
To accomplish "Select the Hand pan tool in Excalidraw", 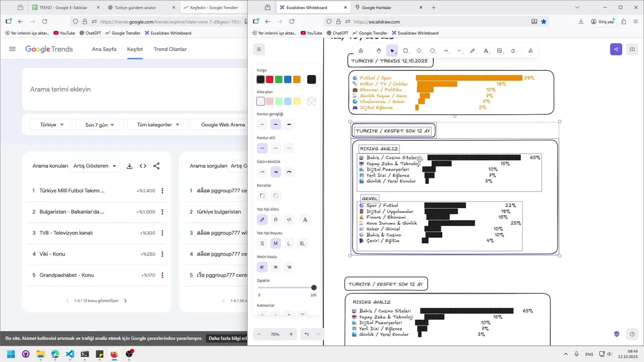I will click(x=378, y=51).
